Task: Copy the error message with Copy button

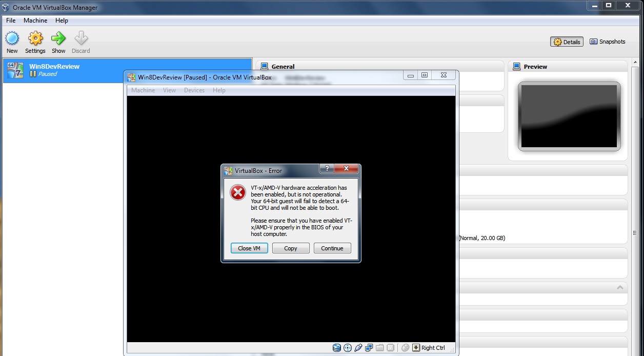Action: pyautogui.click(x=291, y=248)
